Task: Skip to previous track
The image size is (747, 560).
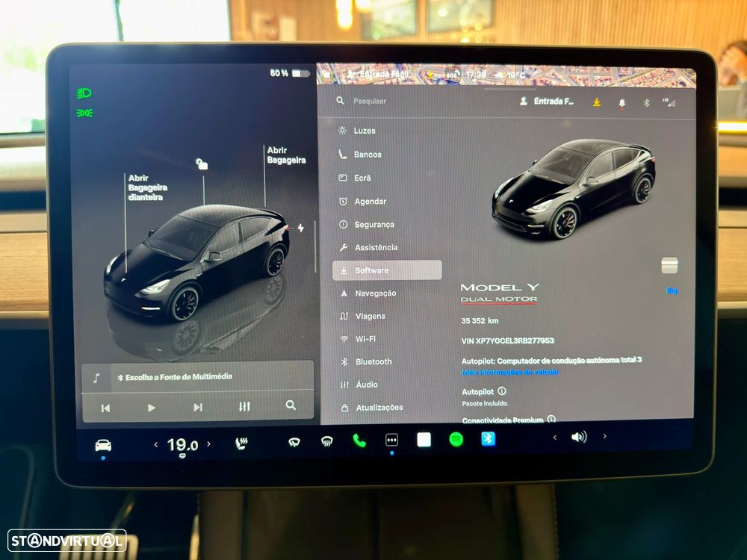Action: pos(106,408)
